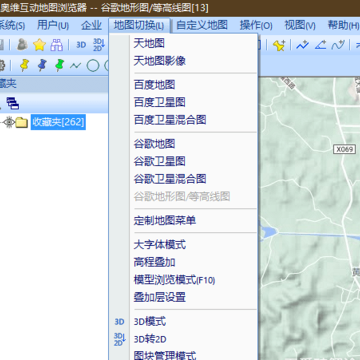Open the 系统(S) menu
This screenshot has height=360, width=360.
pos(12,25)
